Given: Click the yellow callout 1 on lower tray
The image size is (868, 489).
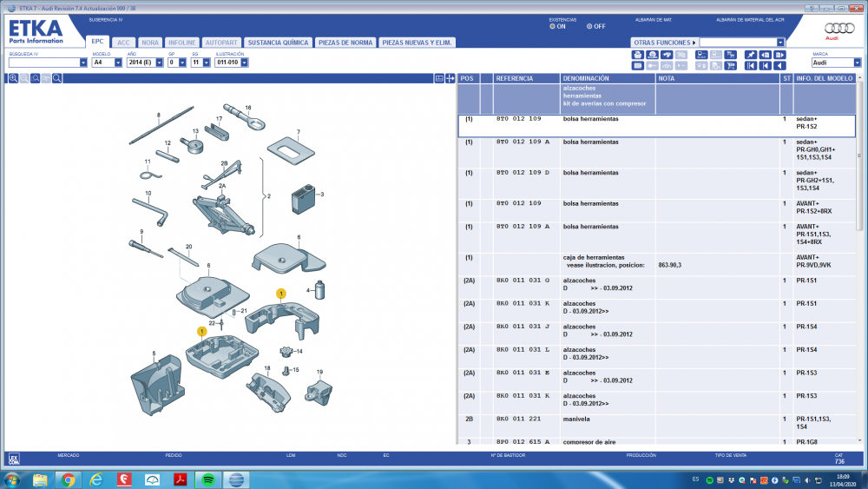Looking at the screenshot, I should click(201, 331).
